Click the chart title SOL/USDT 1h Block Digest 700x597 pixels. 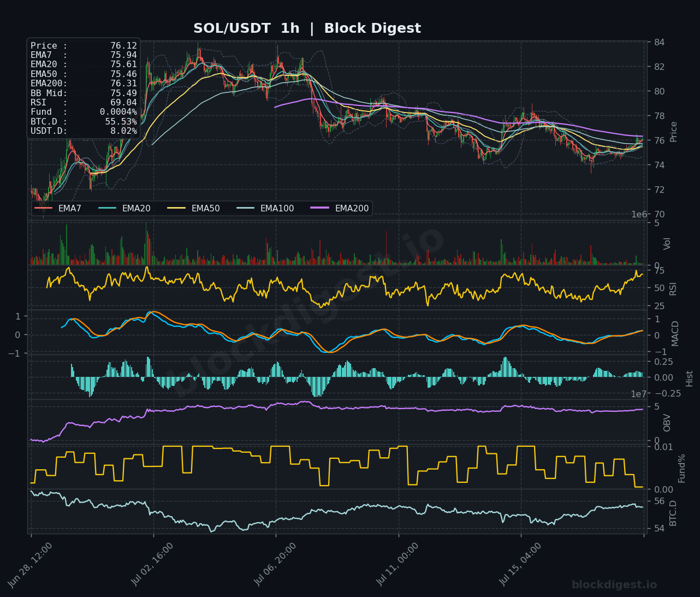pyautogui.click(x=307, y=28)
